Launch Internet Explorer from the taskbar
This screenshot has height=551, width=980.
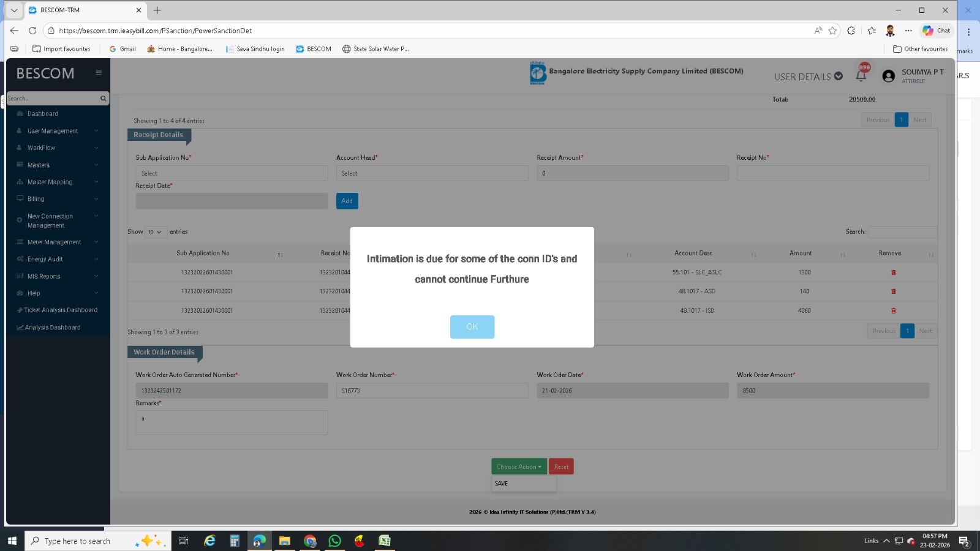click(209, 541)
